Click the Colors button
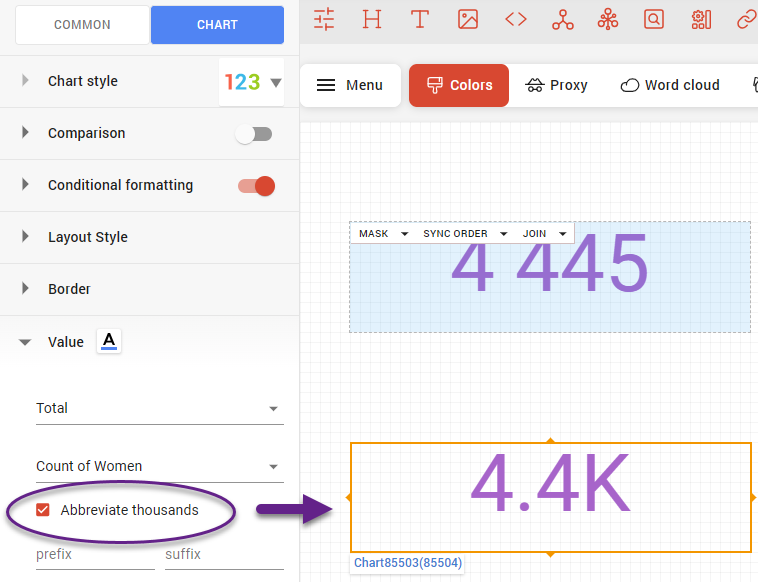This screenshot has height=582, width=758. pos(459,85)
